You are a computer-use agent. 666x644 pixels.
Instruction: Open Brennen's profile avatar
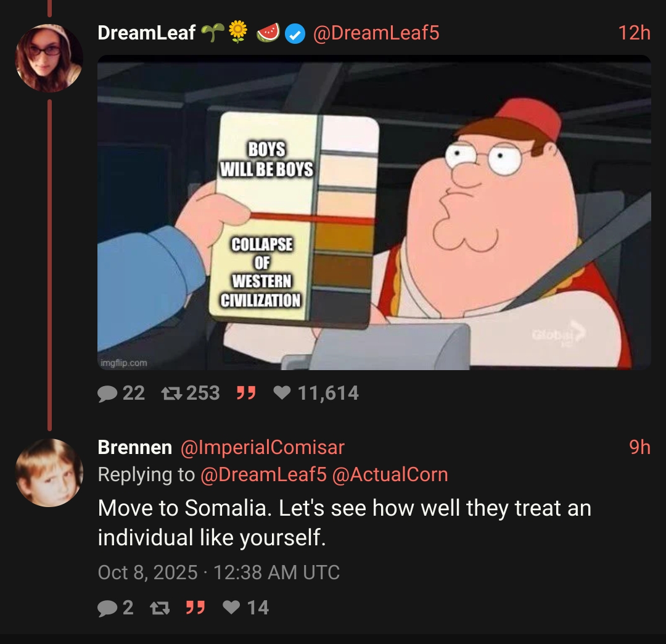49,473
